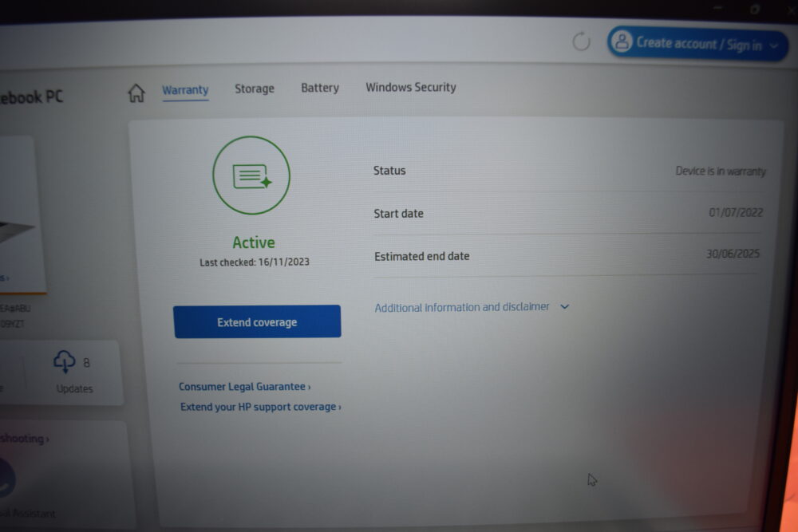Click Additional information and disclaimer link
The height and width of the screenshot is (532, 798).
click(462, 307)
